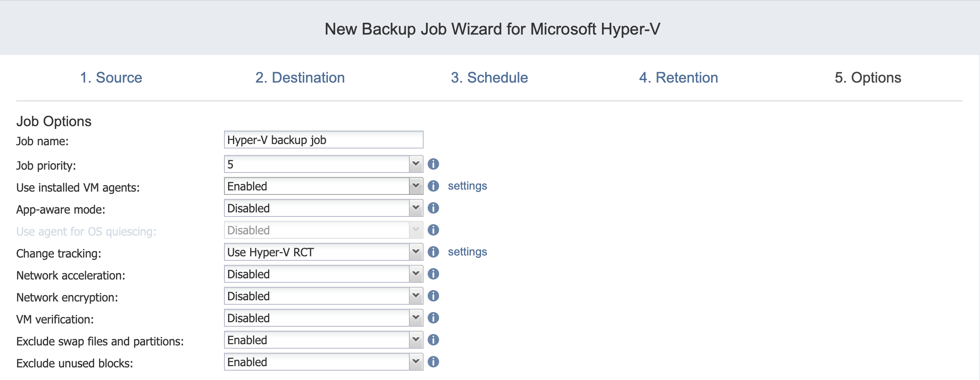980x380 pixels.
Task: Open settings link for Change tracking
Action: coord(468,252)
